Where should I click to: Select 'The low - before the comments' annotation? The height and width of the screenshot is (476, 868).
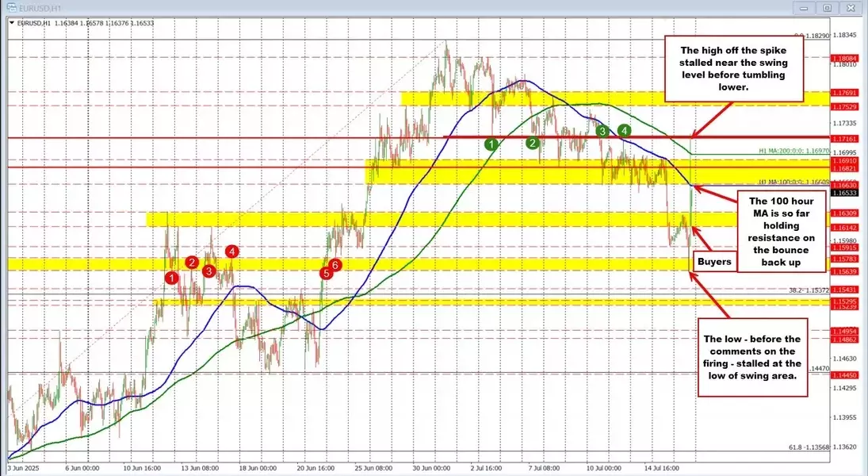click(x=752, y=358)
